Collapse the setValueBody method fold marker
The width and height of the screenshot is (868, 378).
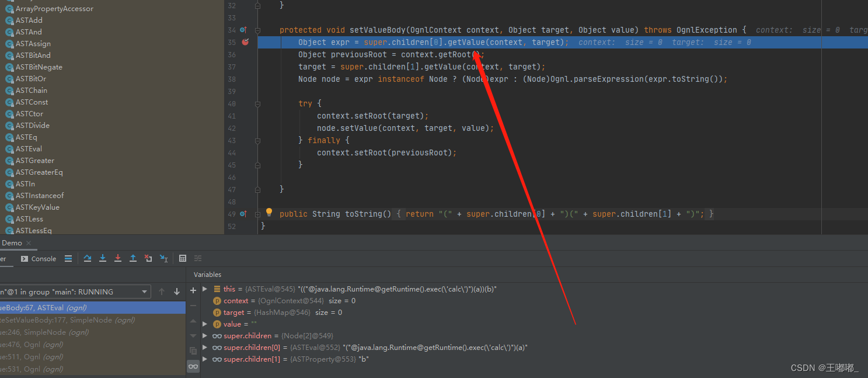[x=257, y=30]
